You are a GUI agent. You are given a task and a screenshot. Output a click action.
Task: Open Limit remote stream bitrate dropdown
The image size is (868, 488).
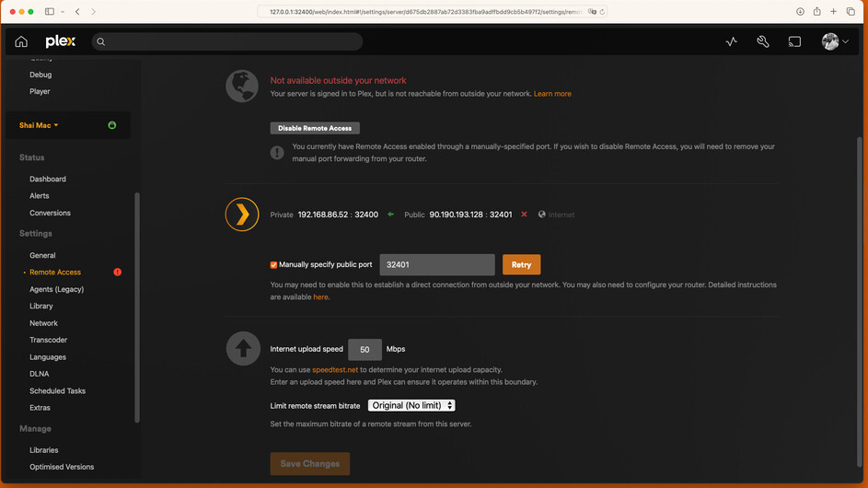coord(411,405)
